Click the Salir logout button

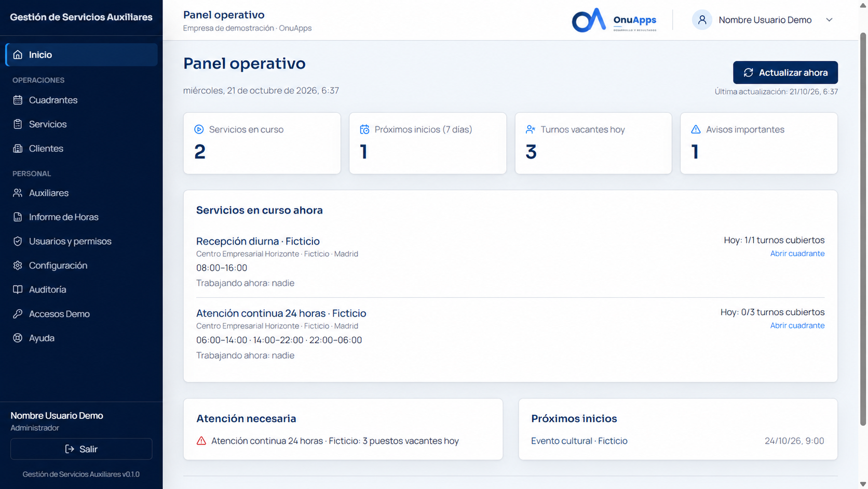click(82, 449)
